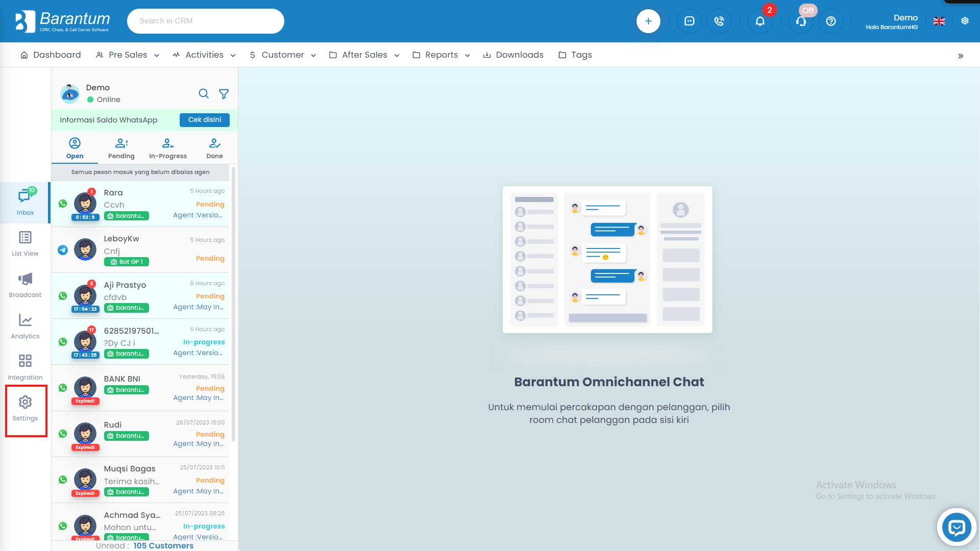The width and height of the screenshot is (980, 551).
Task: Change language via the UK flag icon
Action: coord(939,21)
